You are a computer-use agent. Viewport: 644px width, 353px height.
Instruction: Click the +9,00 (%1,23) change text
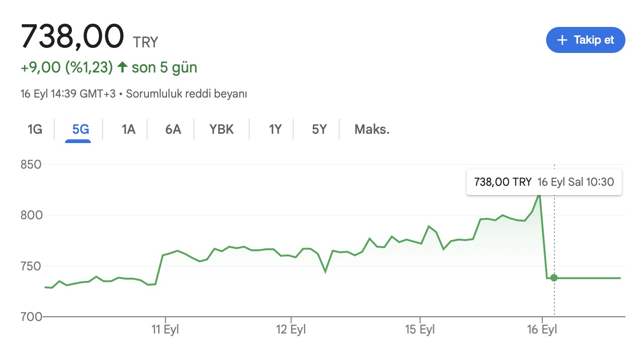tap(67, 67)
